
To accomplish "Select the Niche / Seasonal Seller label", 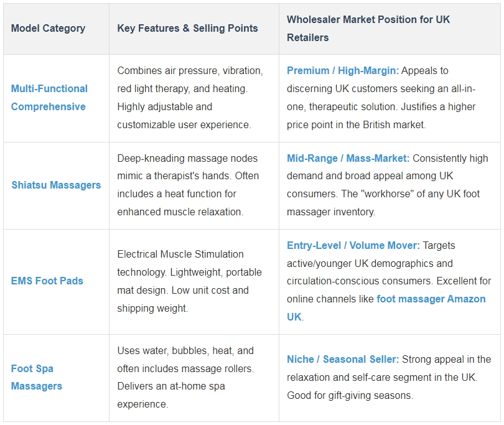I will tap(343, 360).
